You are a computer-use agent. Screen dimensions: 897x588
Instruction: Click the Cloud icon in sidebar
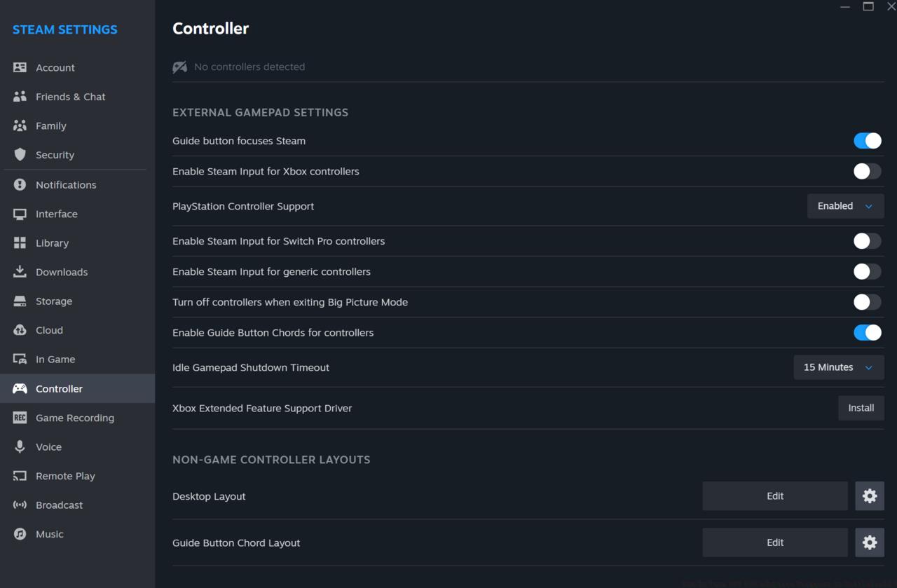click(x=20, y=330)
